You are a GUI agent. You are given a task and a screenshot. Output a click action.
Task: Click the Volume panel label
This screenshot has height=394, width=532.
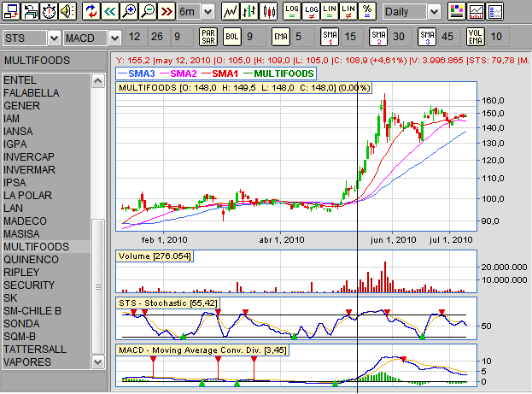[155, 256]
